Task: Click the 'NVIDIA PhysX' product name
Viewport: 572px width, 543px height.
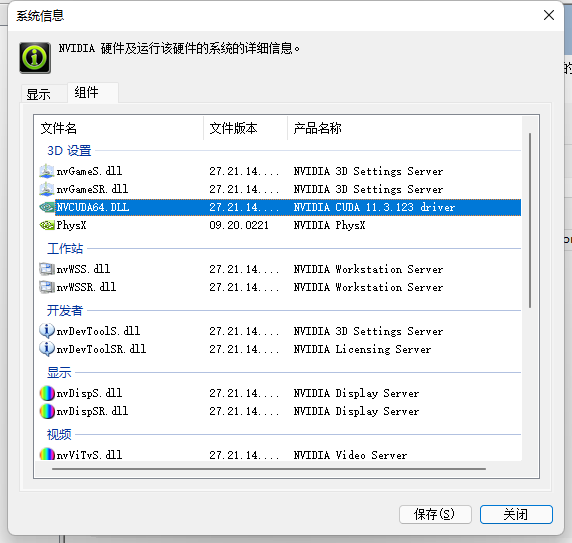Action: coord(329,225)
